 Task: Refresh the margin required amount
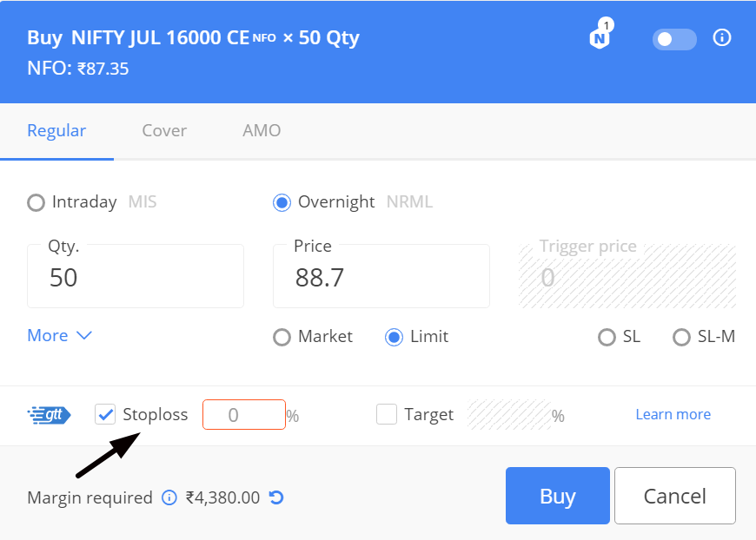pos(276,497)
